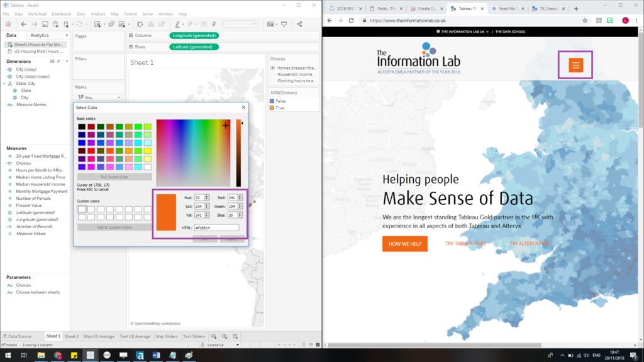Screen dimensions: 644x362
Task: Open Windows Start menu
Action: click(x=8, y=355)
